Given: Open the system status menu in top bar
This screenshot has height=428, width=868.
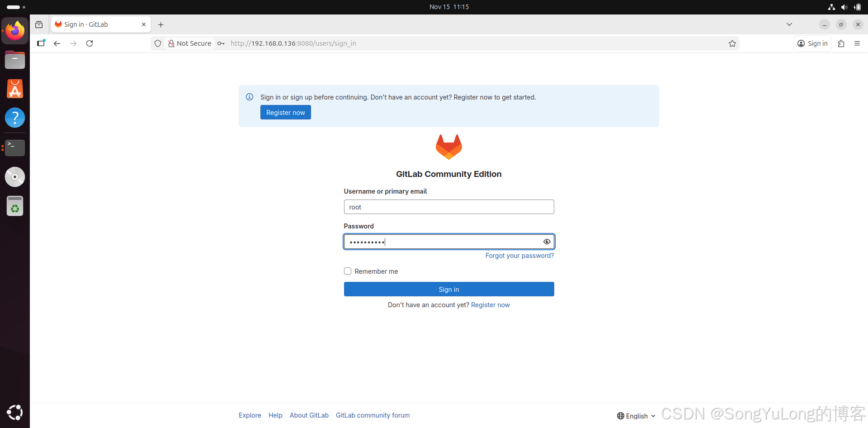Looking at the screenshot, I should [844, 7].
